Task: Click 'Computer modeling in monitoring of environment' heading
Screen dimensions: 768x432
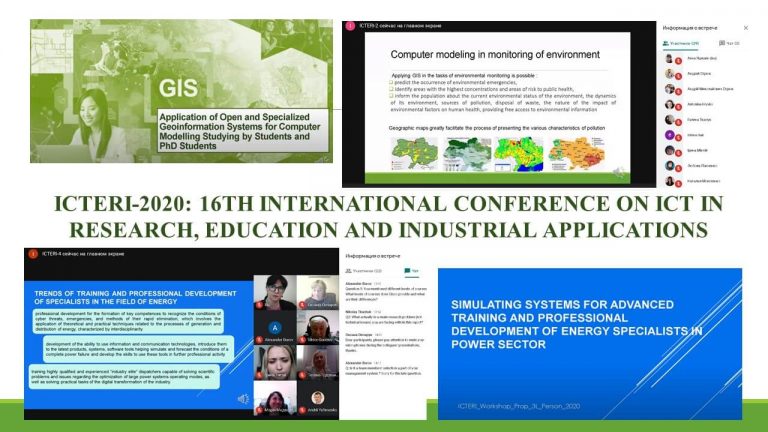Action: pyautogui.click(x=495, y=55)
